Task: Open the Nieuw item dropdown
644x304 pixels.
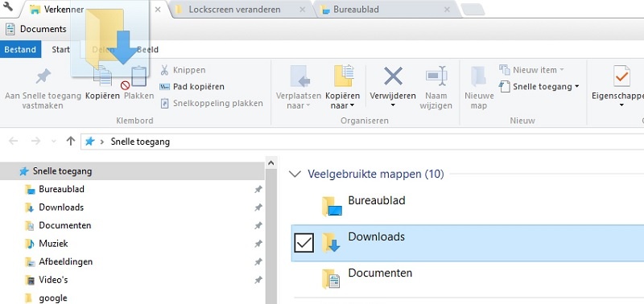Action: (532, 70)
